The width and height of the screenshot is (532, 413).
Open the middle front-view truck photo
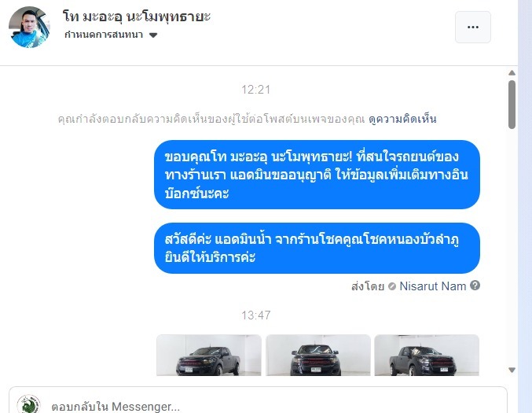tap(318, 356)
